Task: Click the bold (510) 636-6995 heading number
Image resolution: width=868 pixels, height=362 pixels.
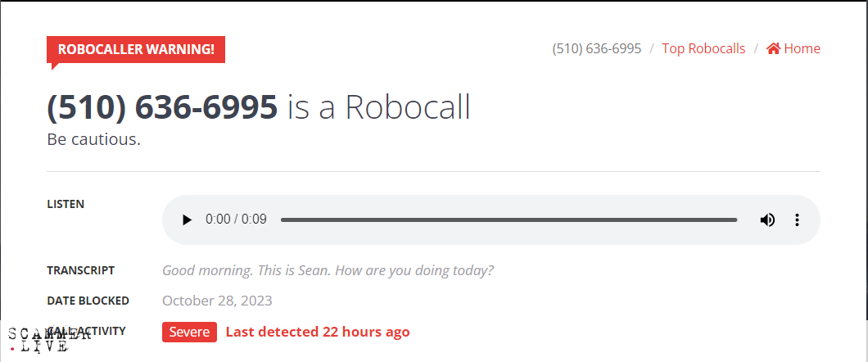Action: (162, 106)
